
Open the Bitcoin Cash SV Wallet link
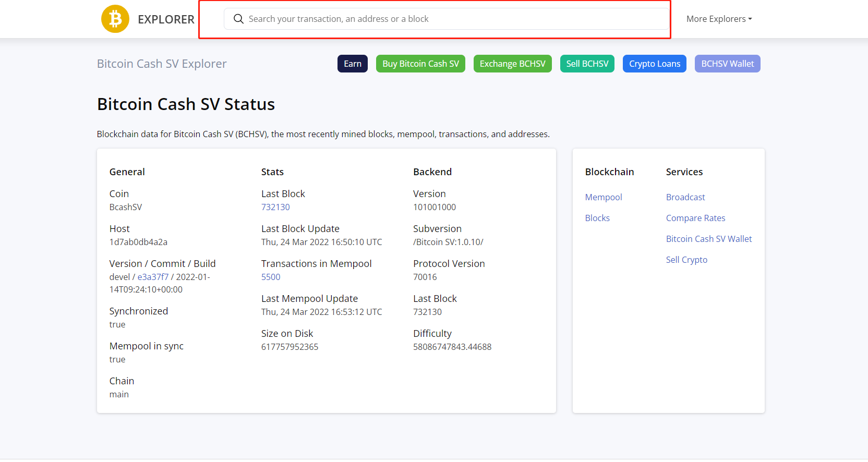point(709,239)
